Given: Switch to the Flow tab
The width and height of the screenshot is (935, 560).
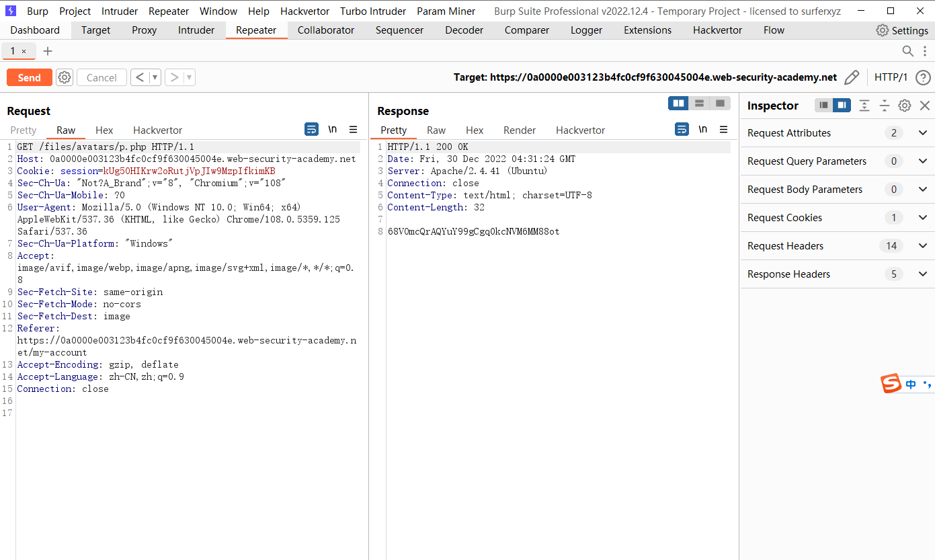Looking at the screenshot, I should 774,30.
